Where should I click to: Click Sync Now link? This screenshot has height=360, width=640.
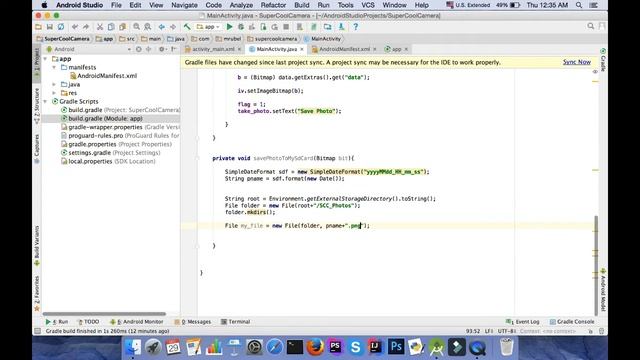point(577,62)
